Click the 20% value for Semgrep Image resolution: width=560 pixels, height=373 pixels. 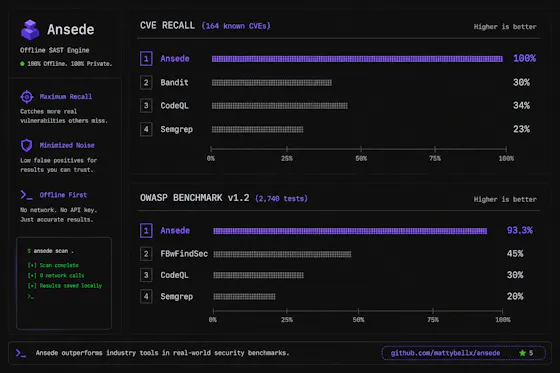tap(515, 296)
